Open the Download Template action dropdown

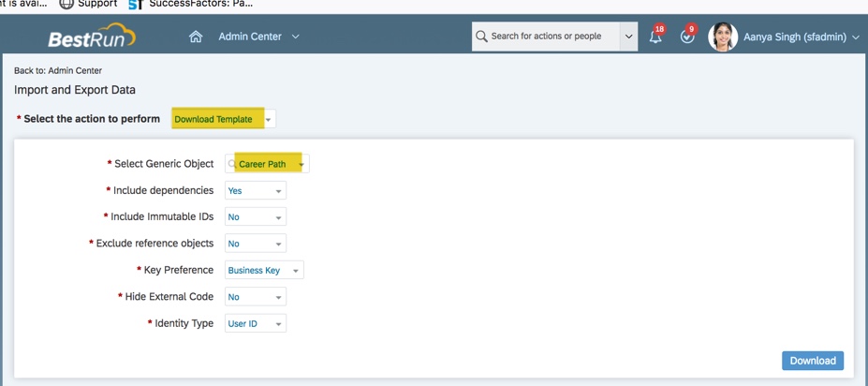[x=223, y=119]
